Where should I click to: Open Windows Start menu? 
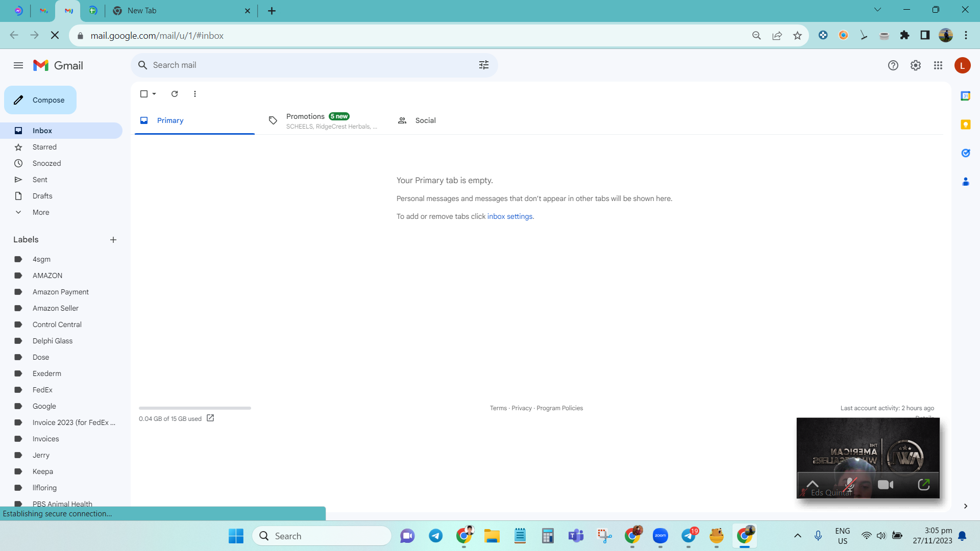coord(236,536)
